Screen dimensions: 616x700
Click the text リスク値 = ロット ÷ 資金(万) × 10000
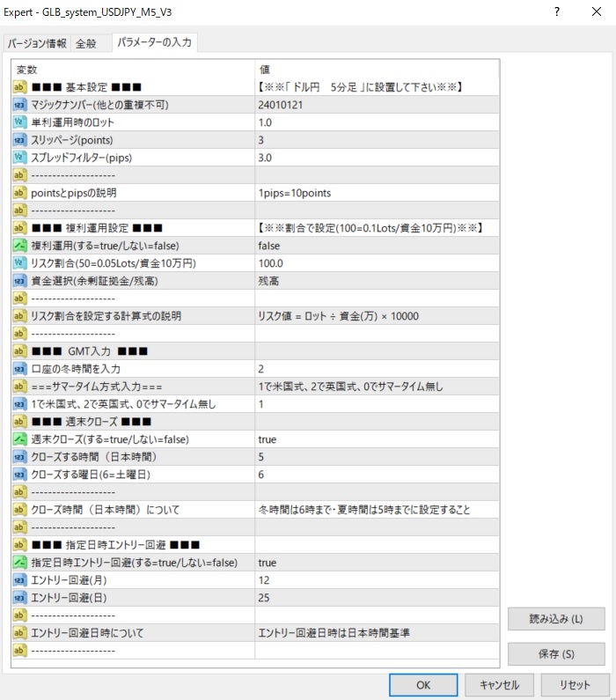pyautogui.click(x=338, y=316)
